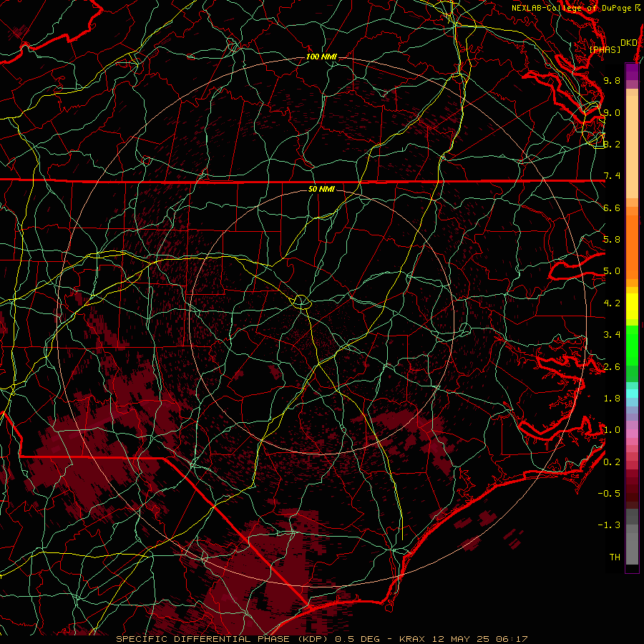The height and width of the screenshot is (644, 644).
Task: Click the 0.2 value on the color scale
Action: tap(612, 462)
